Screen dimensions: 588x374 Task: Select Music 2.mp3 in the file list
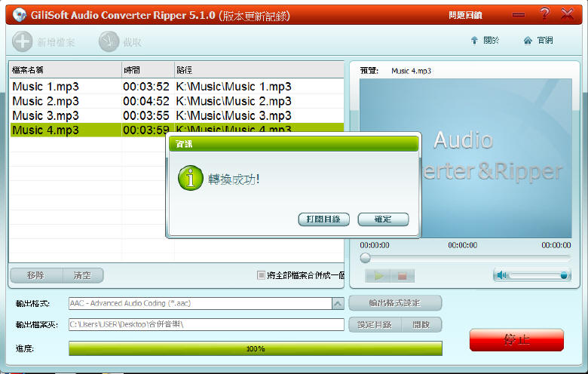45,101
